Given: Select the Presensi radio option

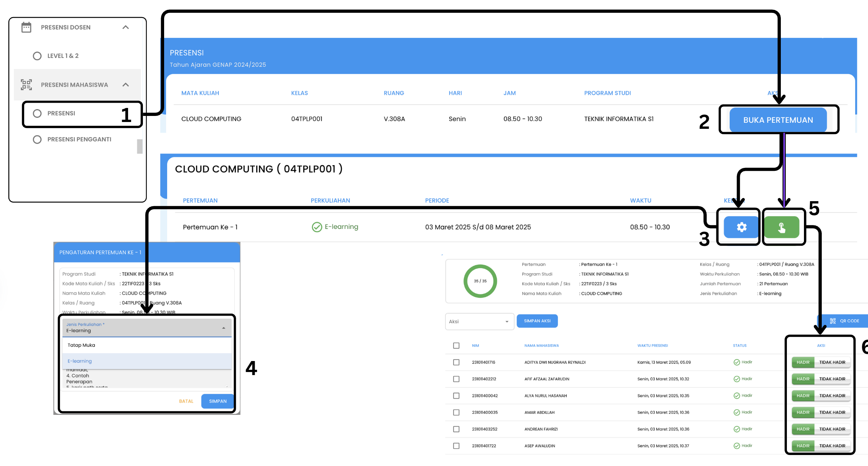Looking at the screenshot, I should pos(37,113).
